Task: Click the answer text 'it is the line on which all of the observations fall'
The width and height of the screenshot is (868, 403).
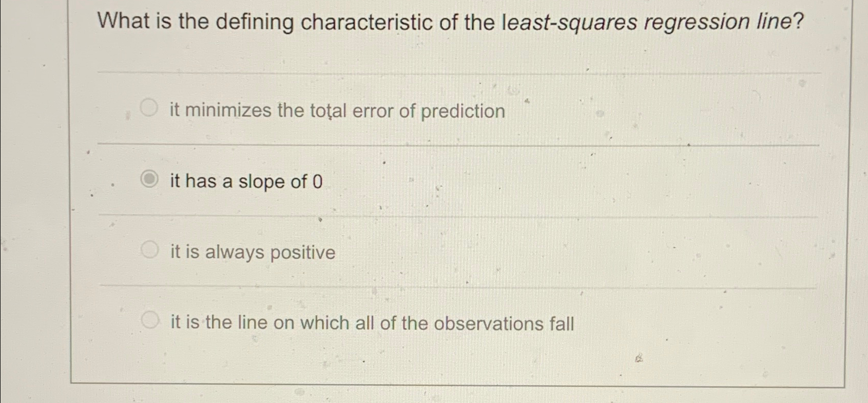Action: coord(371,322)
